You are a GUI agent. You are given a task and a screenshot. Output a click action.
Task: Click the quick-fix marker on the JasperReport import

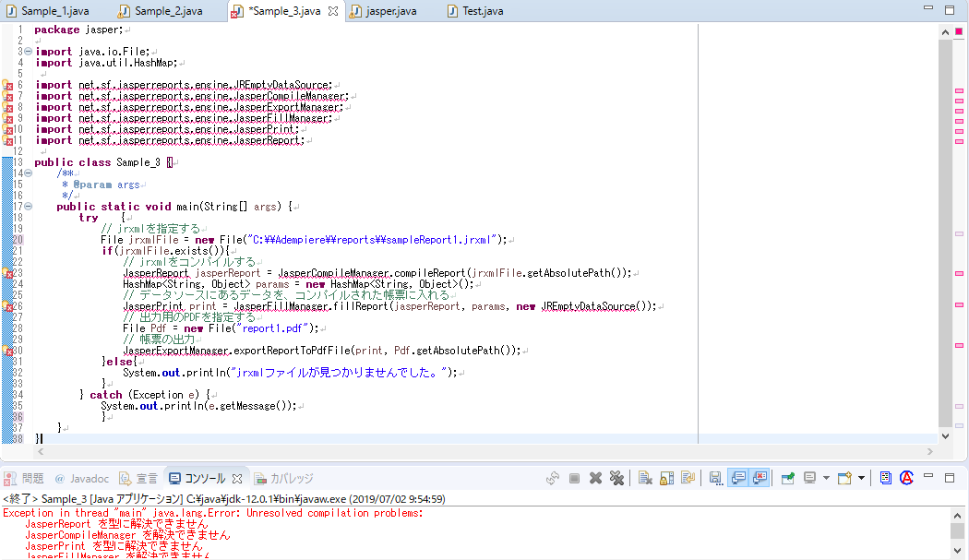pos(7,139)
